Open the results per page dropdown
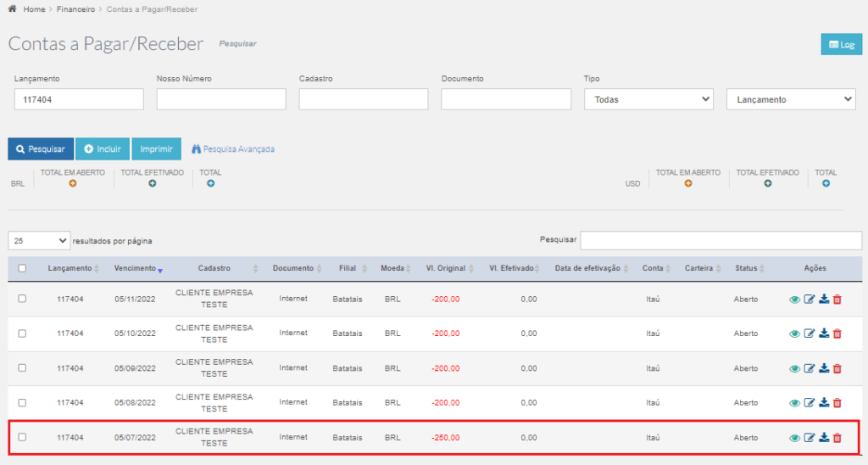 [x=39, y=240]
